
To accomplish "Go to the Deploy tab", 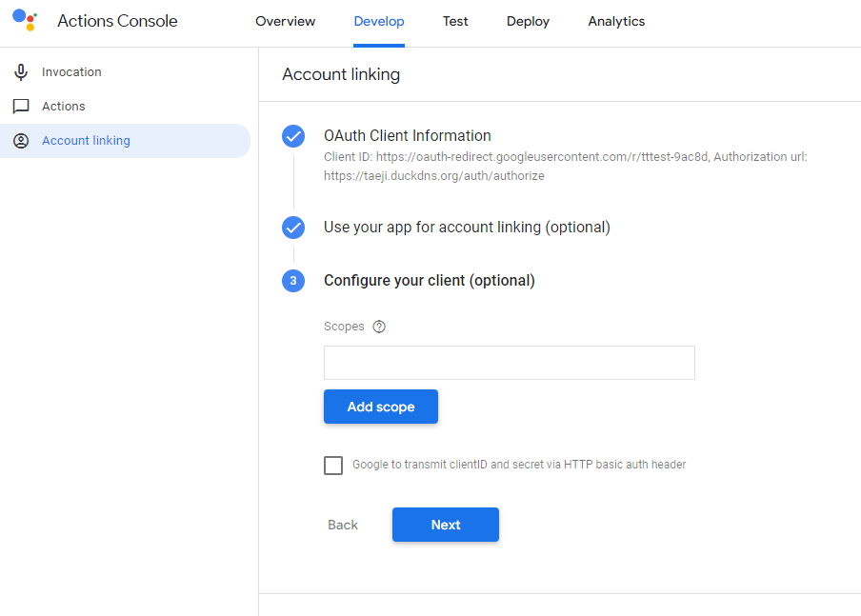I will click(528, 21).
